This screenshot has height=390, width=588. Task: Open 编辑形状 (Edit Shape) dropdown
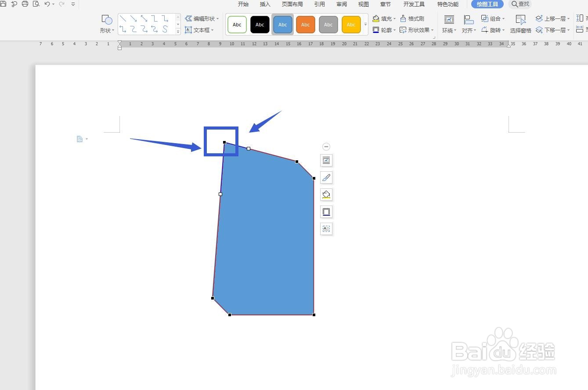click(202, 18)
